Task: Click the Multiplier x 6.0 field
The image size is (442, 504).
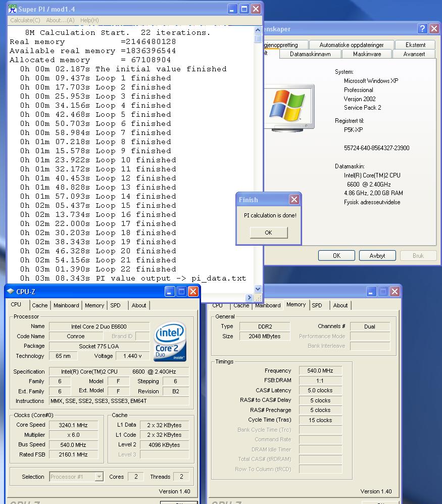Action: coord(73,435)
